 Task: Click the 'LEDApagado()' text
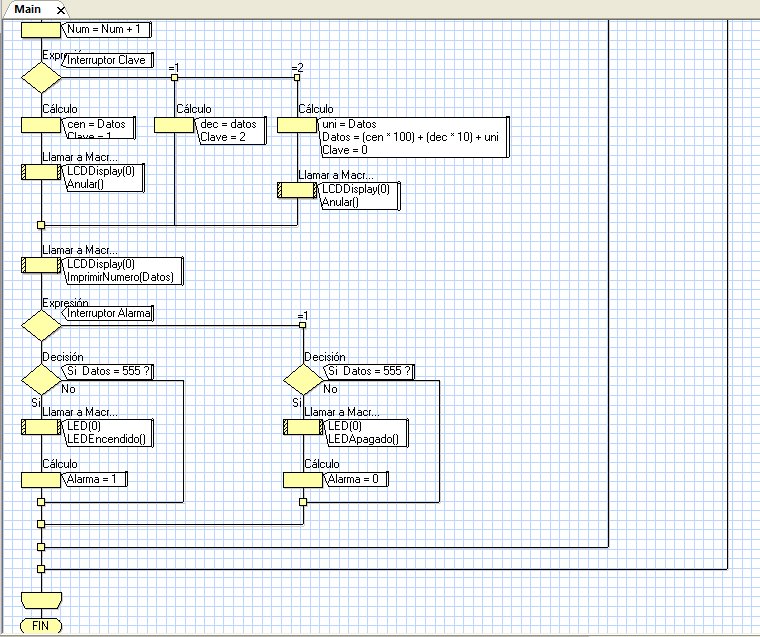(x=364, y=439)
